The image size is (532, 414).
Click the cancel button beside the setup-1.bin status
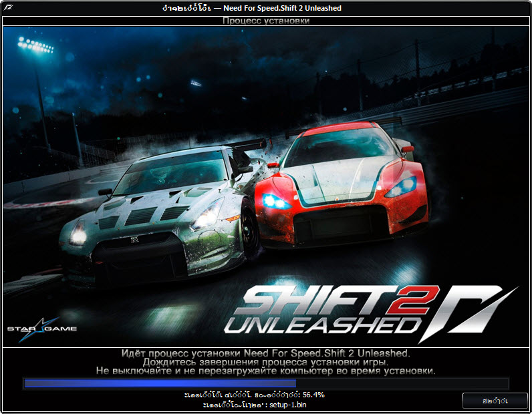pos(495,401)
